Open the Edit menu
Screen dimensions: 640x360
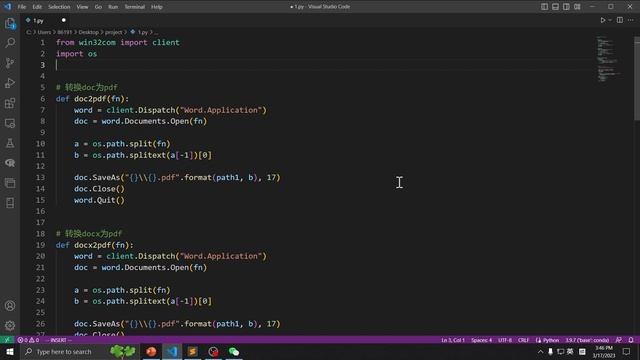click(x=37, y=7)
